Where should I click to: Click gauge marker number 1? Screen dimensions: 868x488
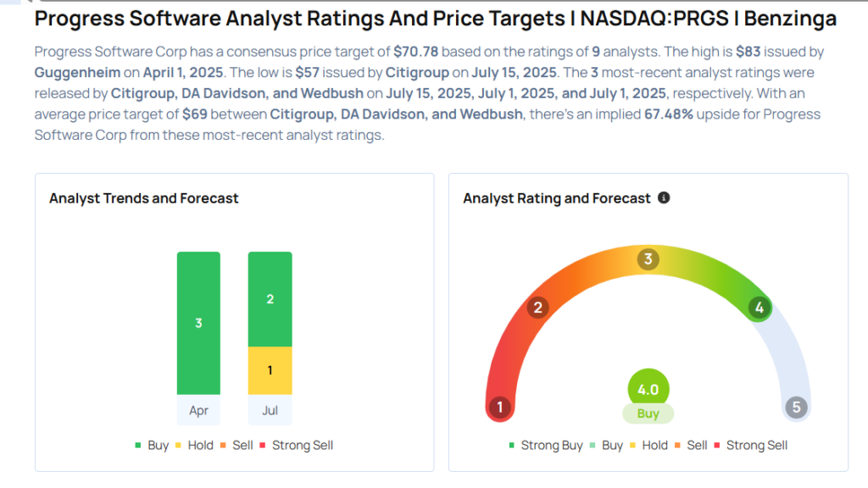point(500,408)
